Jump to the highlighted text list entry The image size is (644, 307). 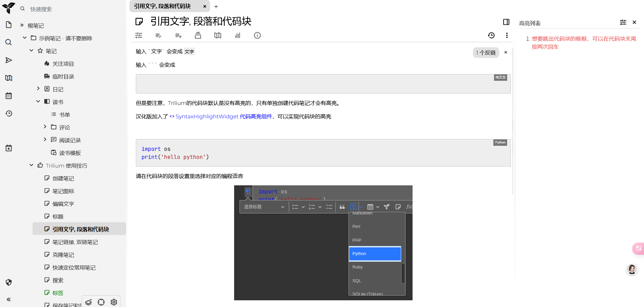click(584, 43)
